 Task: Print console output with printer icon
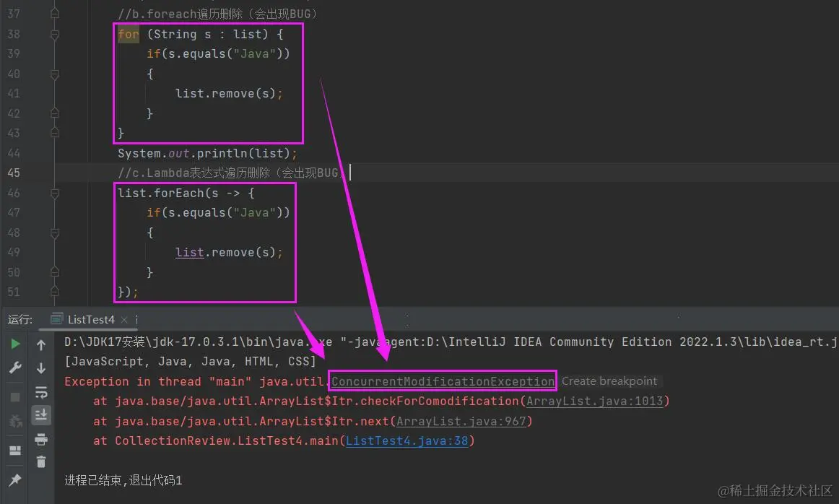coord(41,440)
